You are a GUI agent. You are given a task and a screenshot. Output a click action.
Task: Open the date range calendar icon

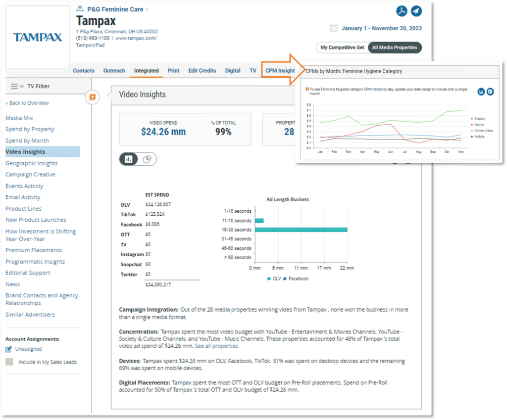(x=334, y=28)
